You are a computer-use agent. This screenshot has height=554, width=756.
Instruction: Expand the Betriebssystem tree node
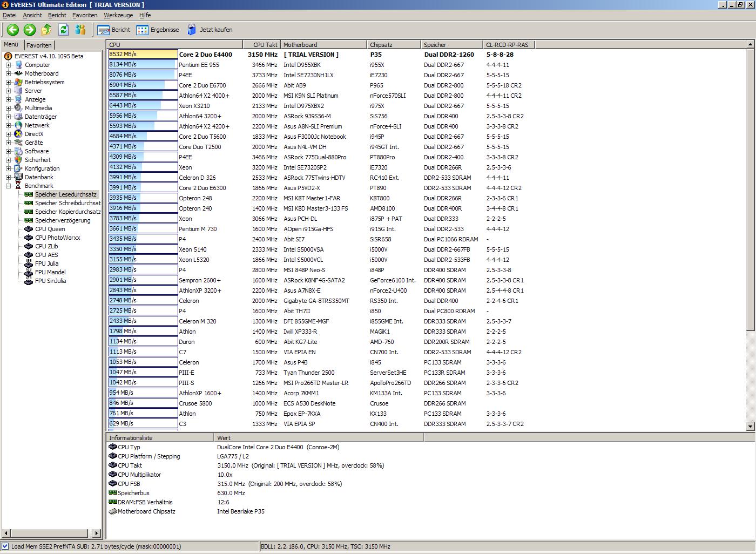tap(8, 82)
